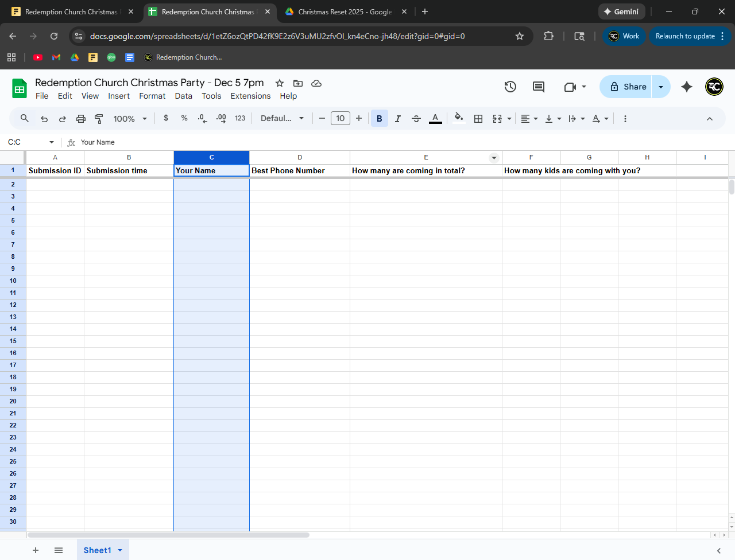Open the Data menu
The height and width of the screenshot is (560, 735).
tap(183, 96)
